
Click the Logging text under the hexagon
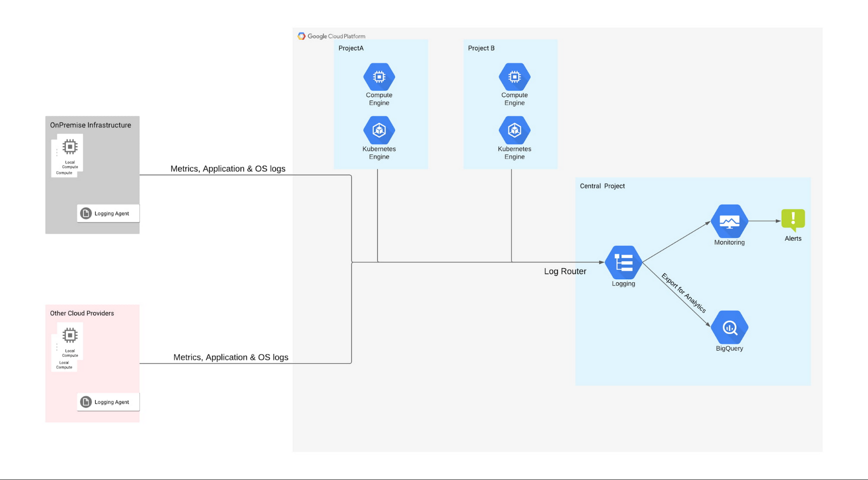pyautogui.click(x=623, y=283)
